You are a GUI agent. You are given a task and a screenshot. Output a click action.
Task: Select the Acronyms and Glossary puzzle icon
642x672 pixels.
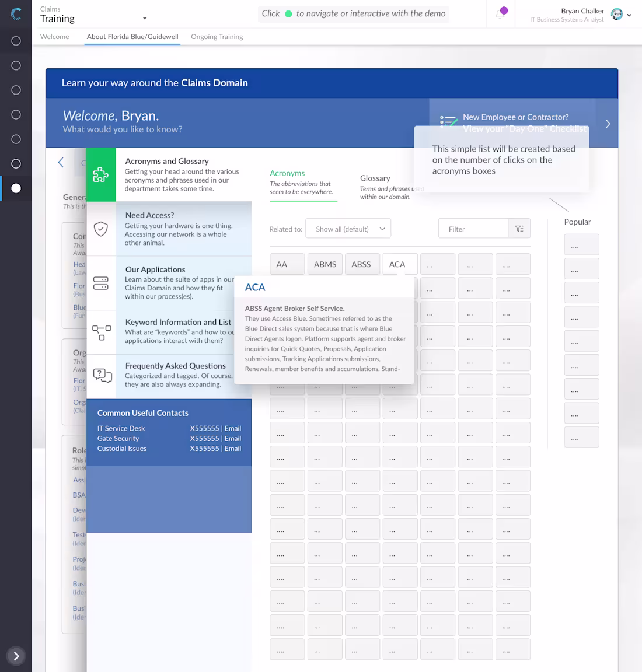click(x=101, y=174)
